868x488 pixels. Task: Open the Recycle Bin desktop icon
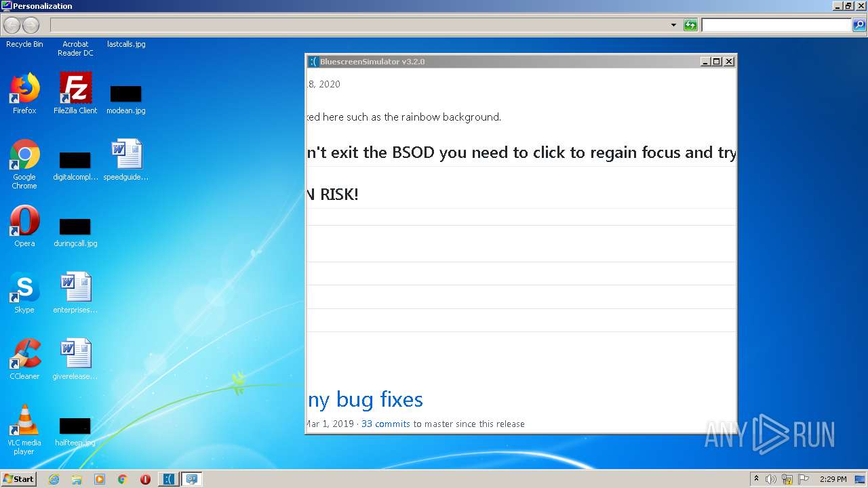(24, 44)
